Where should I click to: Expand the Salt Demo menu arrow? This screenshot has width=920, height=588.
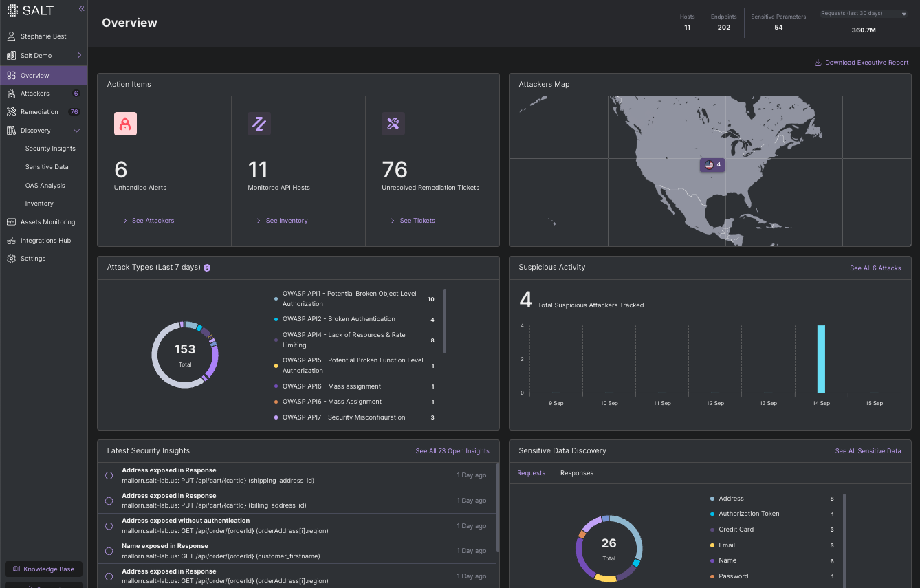[79, 55]
